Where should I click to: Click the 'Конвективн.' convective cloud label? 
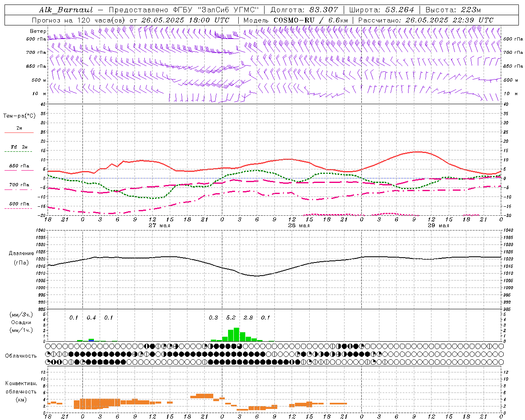coord(21,383)
